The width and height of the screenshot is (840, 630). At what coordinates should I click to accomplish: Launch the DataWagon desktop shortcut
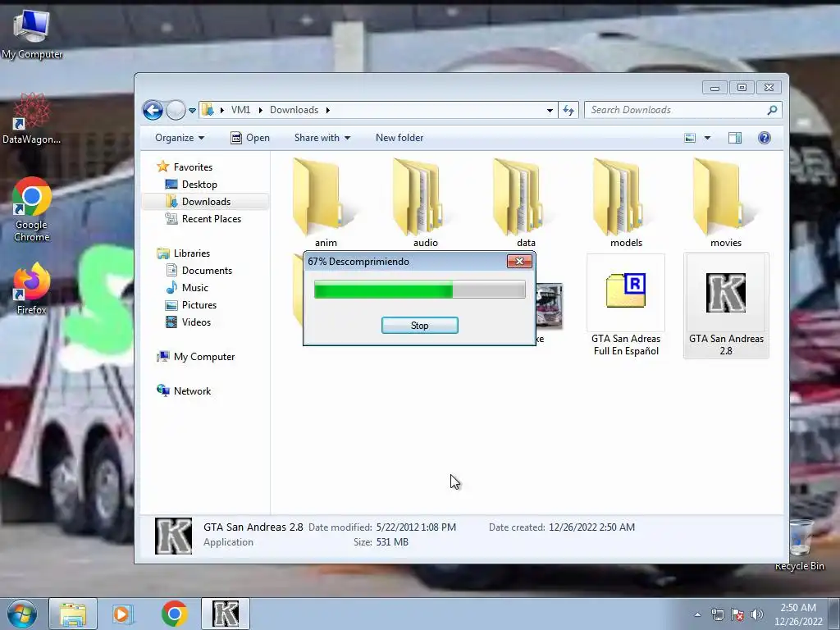(x=32, y=119)
